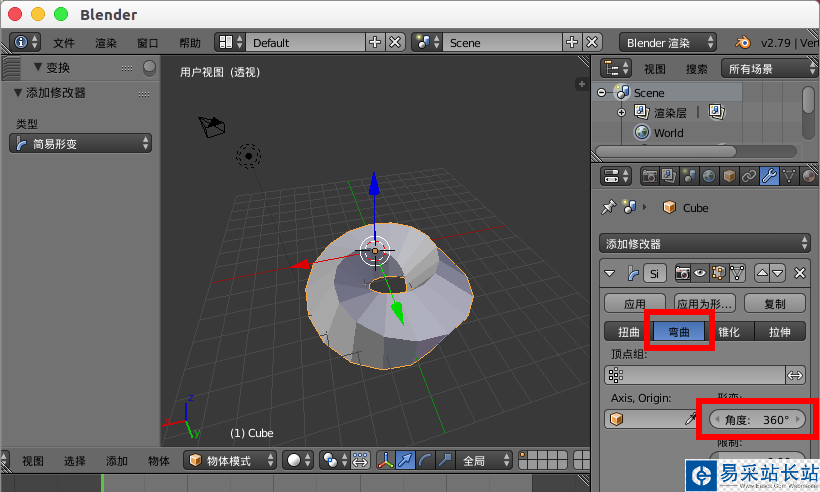Open the 窗口 menu
The height and width of the screenshot is (492, 820).
[147, 43]
